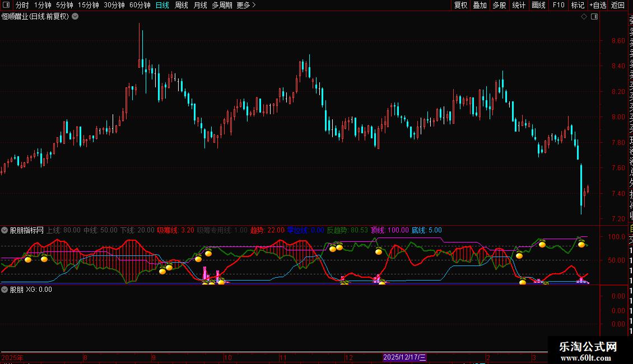Select the 5分钟 period

(x=64, y=5)
